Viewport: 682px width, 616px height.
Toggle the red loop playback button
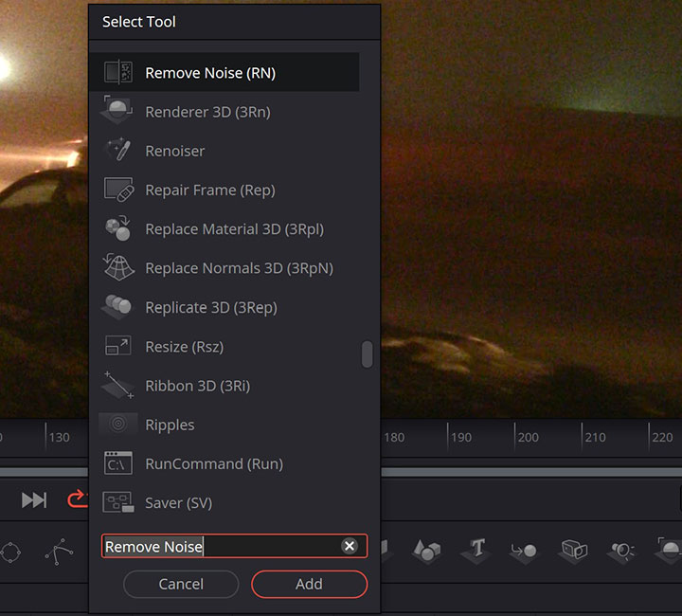coord(78,499)
